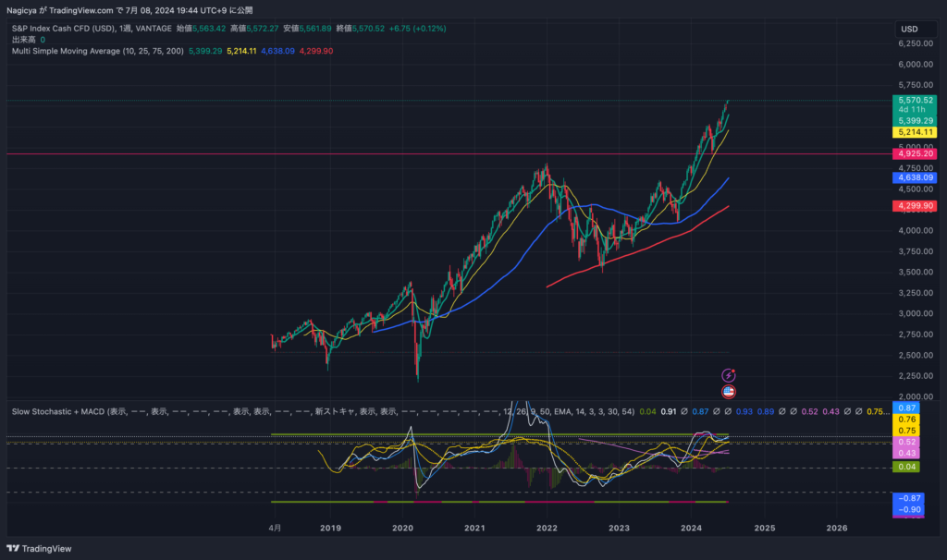Viewport: 947px width, 560px height.
Task: Click the blue 4,638.09 moving average price tag
Action: 915,177
